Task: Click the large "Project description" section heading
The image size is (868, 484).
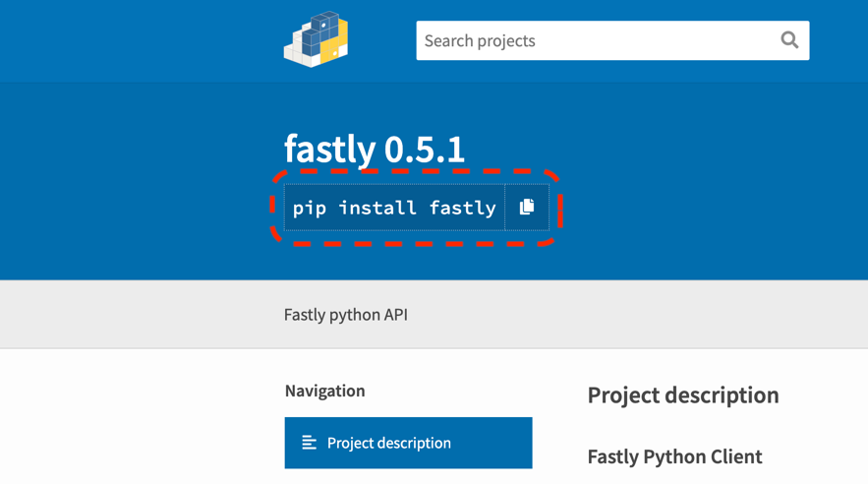Action: [x=682, y=395]
